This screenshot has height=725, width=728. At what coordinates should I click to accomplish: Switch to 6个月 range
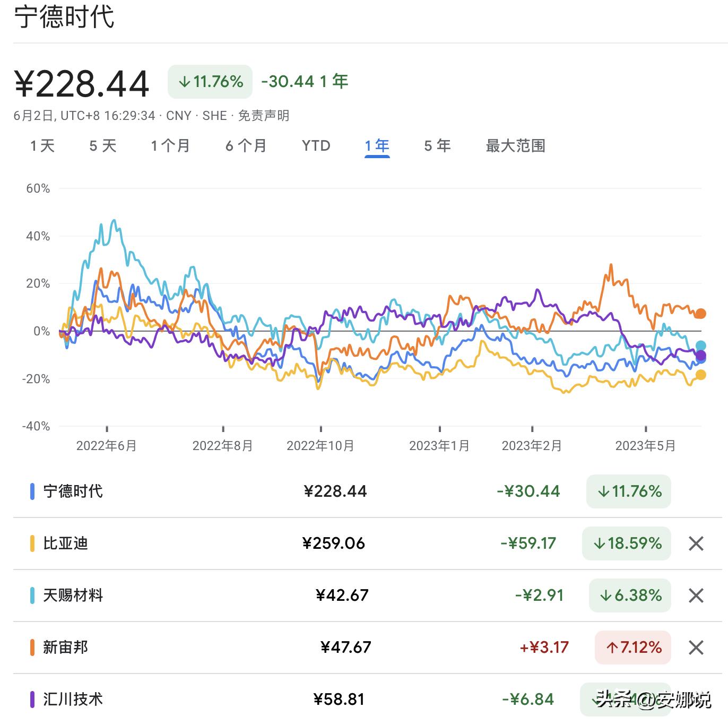246,146
